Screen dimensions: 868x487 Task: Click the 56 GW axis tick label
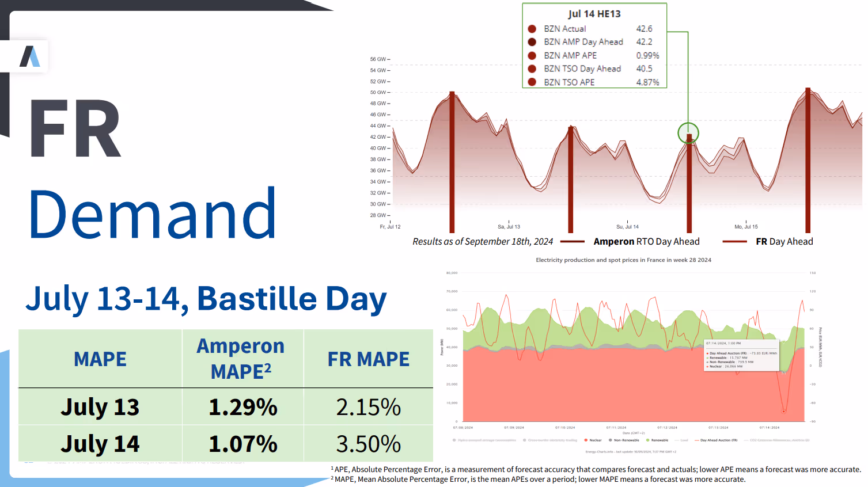[x=378, y=59]
